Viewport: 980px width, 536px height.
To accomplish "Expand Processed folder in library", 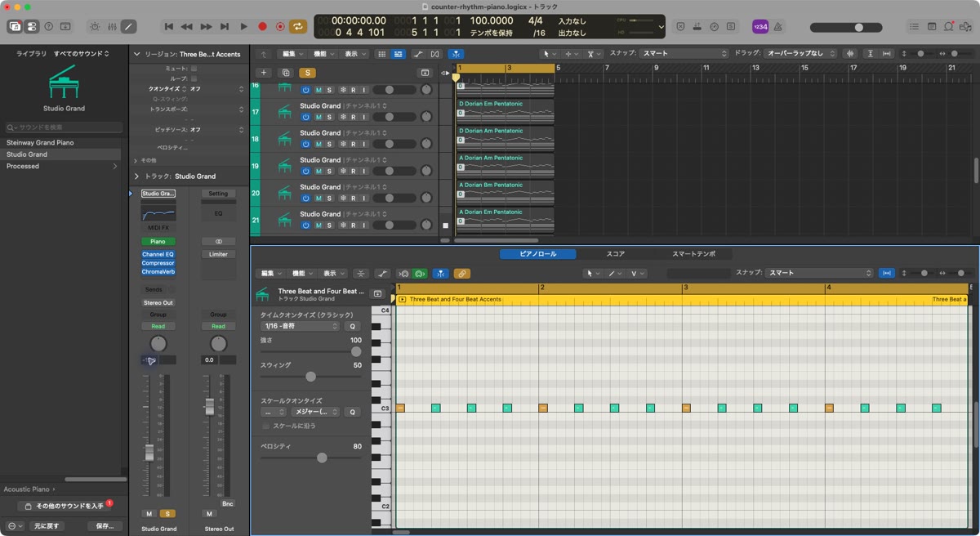I will coord(114,166).
